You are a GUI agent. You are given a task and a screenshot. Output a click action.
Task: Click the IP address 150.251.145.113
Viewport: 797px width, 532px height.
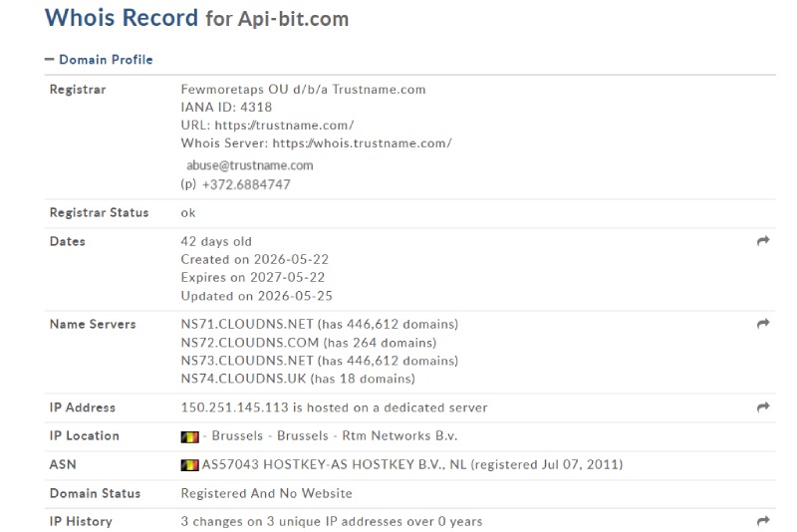(234, 407)
